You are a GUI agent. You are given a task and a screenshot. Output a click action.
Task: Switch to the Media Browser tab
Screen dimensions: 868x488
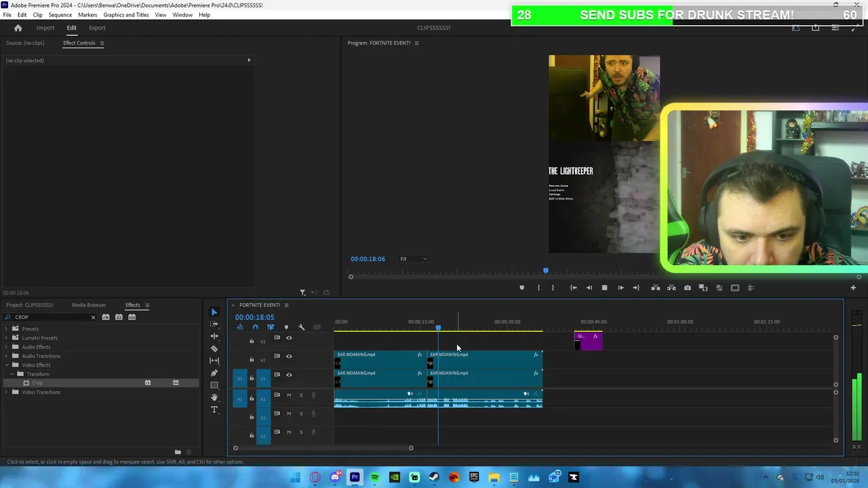point(89,305)
